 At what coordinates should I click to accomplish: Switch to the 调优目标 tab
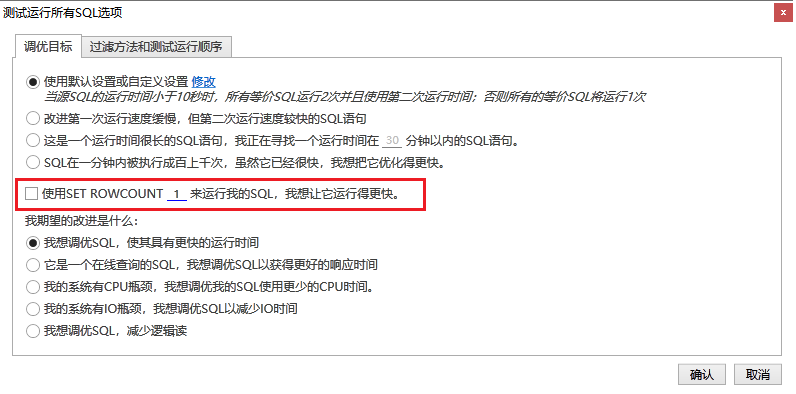[x=48, y=47]
